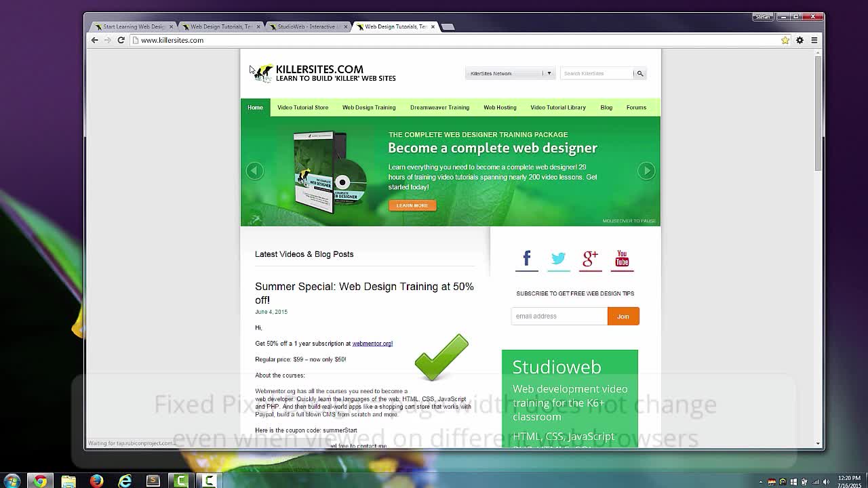Image resolution: width=868 pixels, height=488 pixels.
Task: Click the search magnifier icon on KillerSites
Action: [x=639, y=73]
